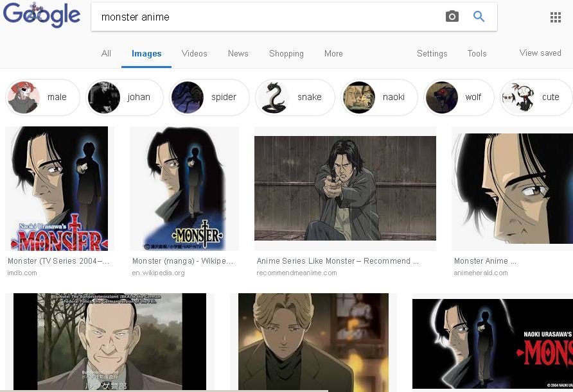Switch to the News tab
Image resolution: width=573 pixels, height=392 pixels.
(238, 54)
